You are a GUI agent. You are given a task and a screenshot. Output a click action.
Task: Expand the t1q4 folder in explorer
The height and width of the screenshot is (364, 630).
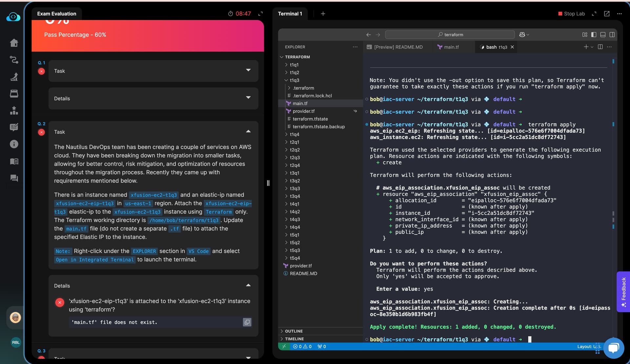294,134
